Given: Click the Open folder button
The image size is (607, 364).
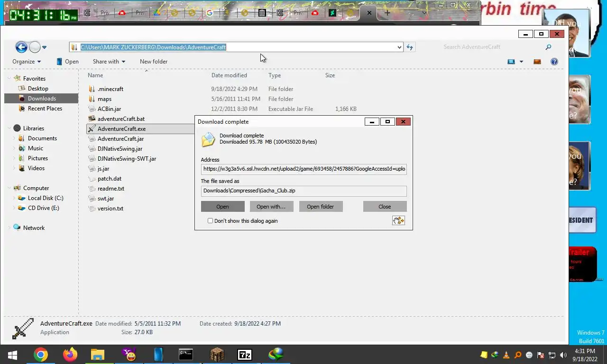Looking at the screenshot, I should (320, 207).
